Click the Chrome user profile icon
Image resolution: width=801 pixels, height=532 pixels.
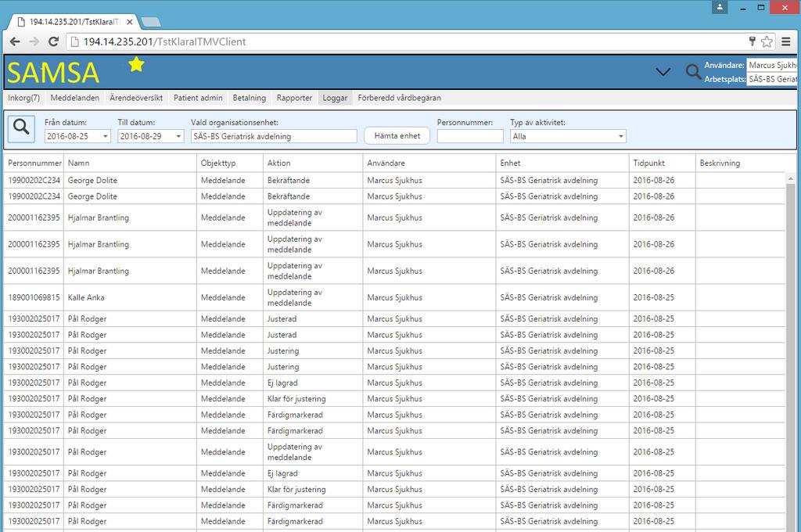click(720, 7)
